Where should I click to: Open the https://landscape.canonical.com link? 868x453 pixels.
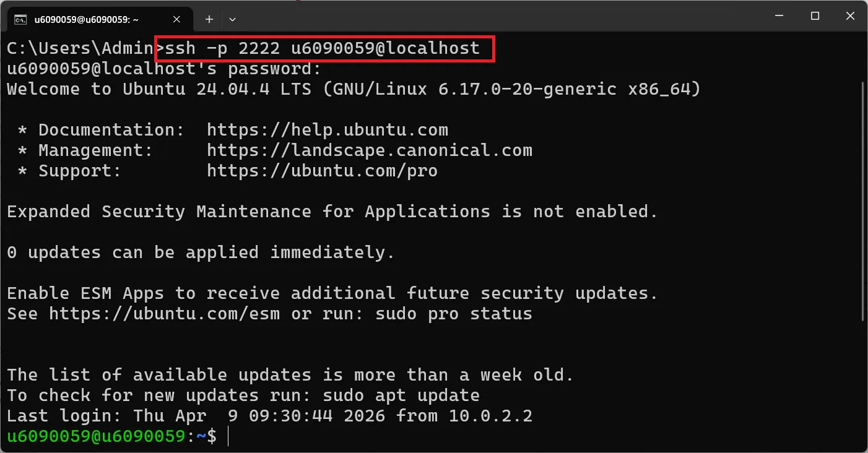tap(370, 150)
